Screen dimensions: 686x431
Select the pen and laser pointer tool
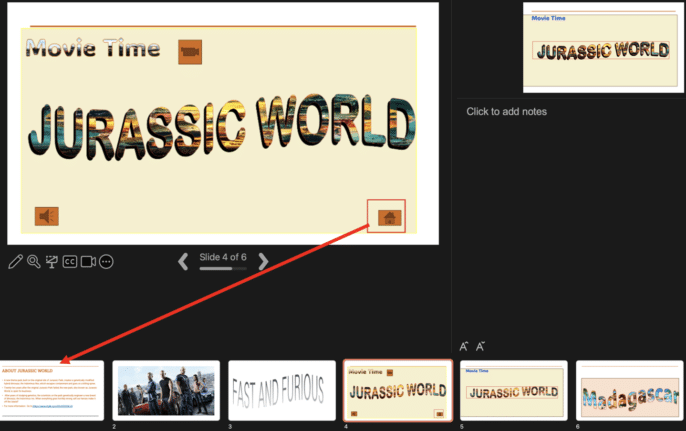pyautogui.click(x=15, y=262)
